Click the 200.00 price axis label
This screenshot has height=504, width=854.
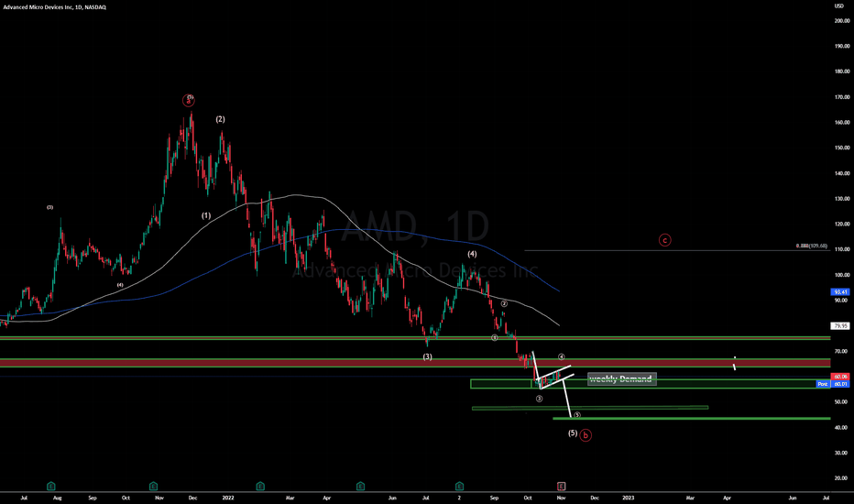pyautogui.click(x=842, y=21)
